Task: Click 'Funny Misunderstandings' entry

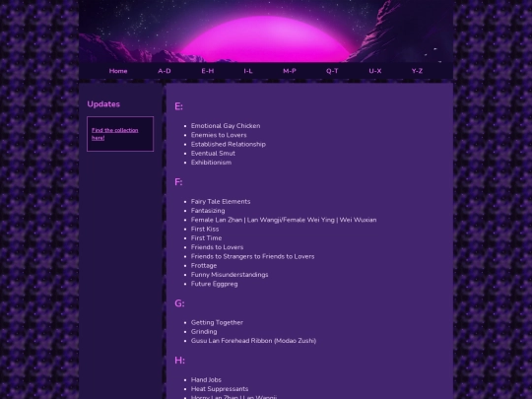Action: [230, 275]
